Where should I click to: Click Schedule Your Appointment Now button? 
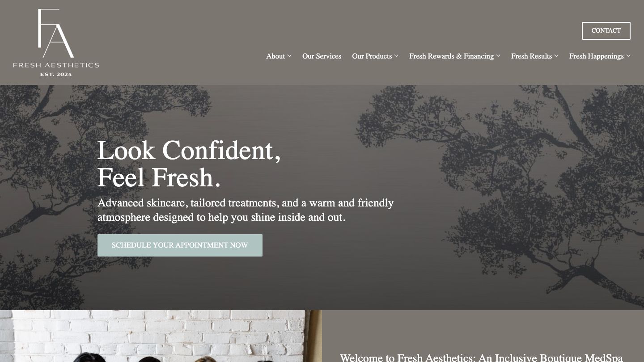(x=180, y=245)
